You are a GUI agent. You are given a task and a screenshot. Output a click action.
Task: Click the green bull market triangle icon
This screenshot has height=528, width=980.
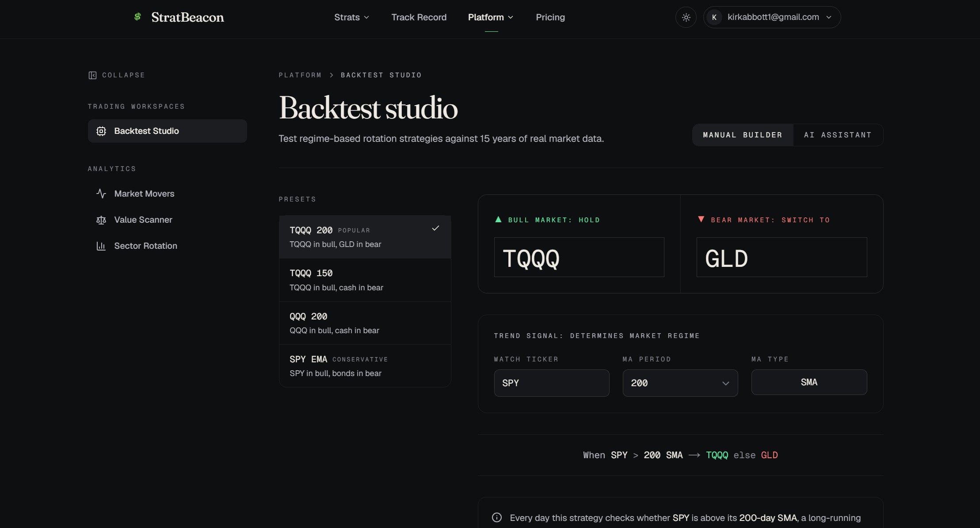[x=498, y=219]
